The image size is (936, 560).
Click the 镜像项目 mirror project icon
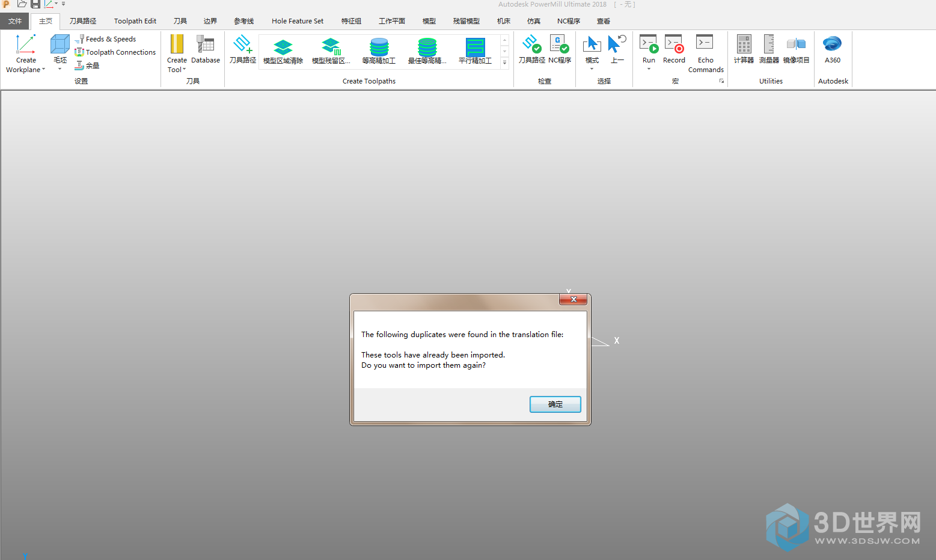pyautogui.click(x=796, y=44)
